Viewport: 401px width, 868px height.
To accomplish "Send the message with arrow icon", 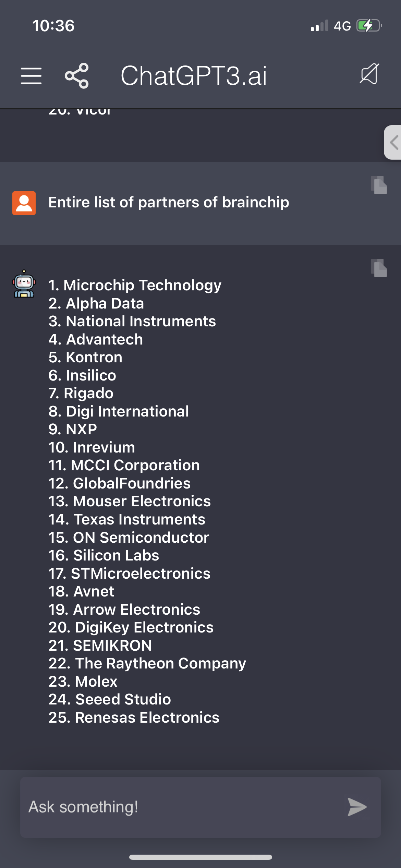I will click(x=357, y=807).
